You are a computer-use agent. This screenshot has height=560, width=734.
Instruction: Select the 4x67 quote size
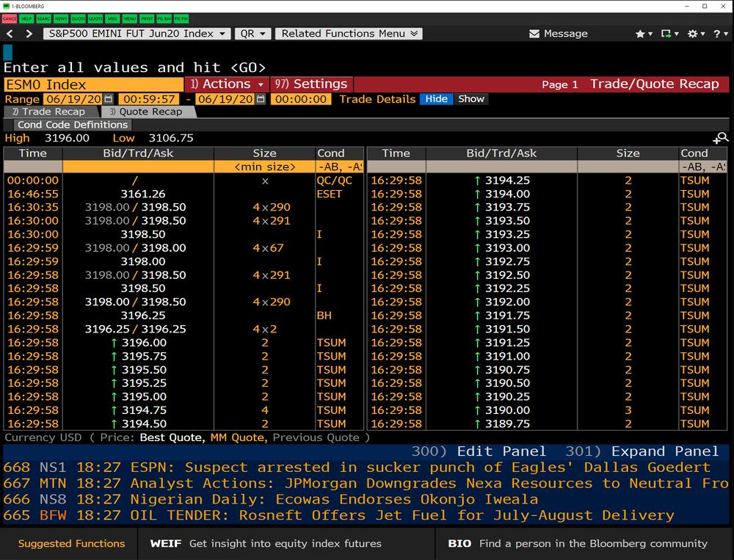coord(268,247)
